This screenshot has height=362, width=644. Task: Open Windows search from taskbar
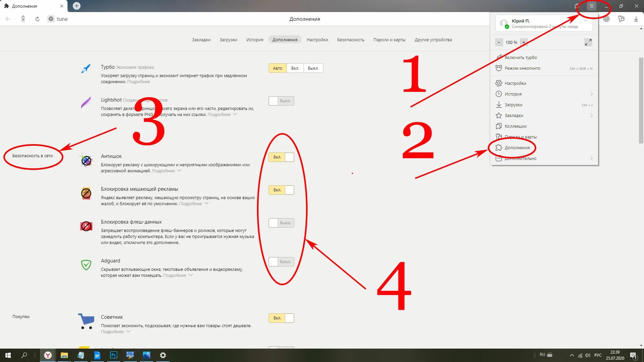pos(24,355)
